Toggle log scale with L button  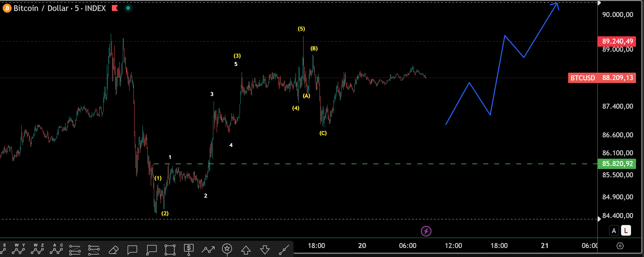click(x=626, y=230)
